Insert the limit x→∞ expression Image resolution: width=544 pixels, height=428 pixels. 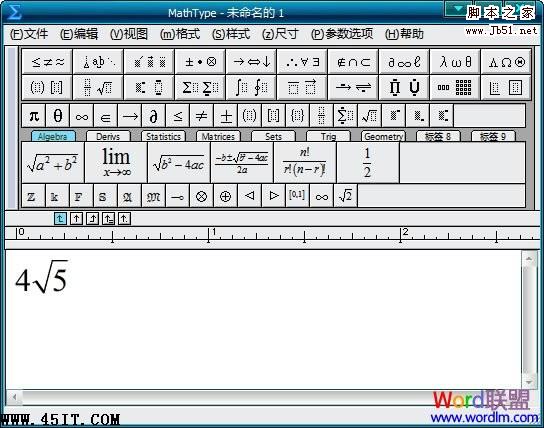[x=116, y=162]
